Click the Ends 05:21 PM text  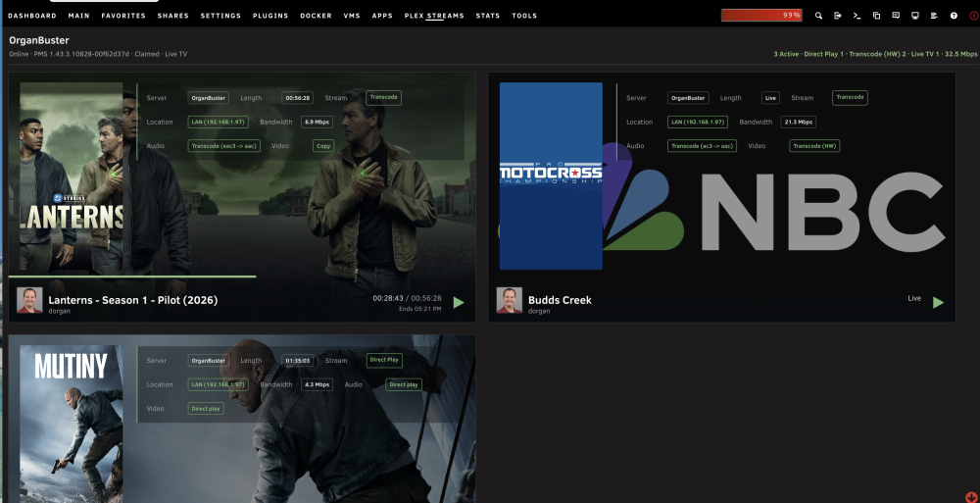[420, 309]
